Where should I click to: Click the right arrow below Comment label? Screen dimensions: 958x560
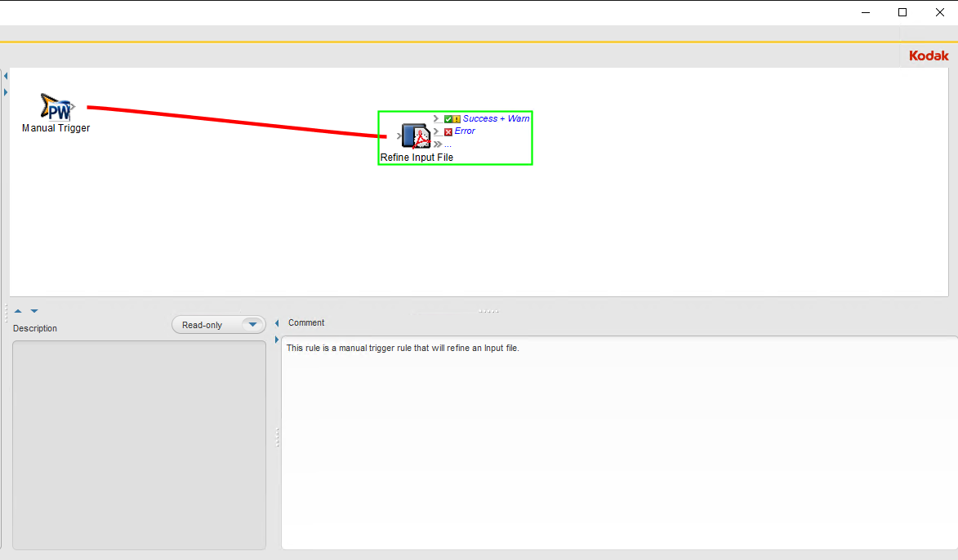277,340
